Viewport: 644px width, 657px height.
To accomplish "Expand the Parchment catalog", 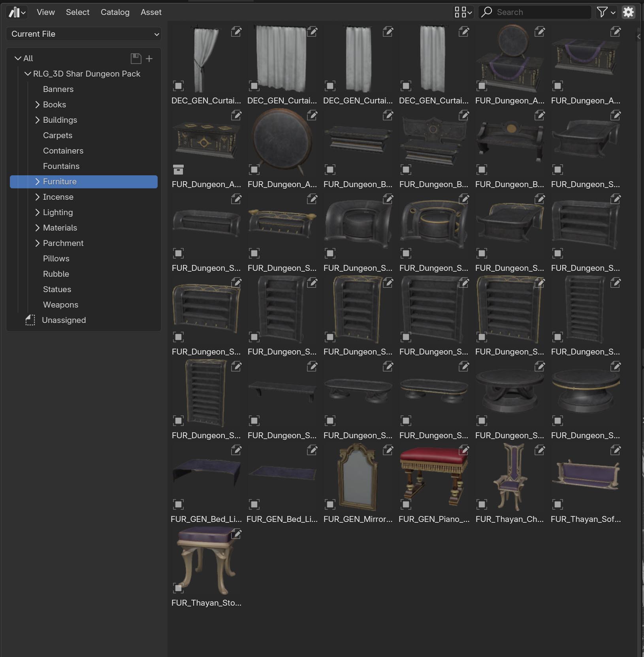I will [x=38, y=243].
